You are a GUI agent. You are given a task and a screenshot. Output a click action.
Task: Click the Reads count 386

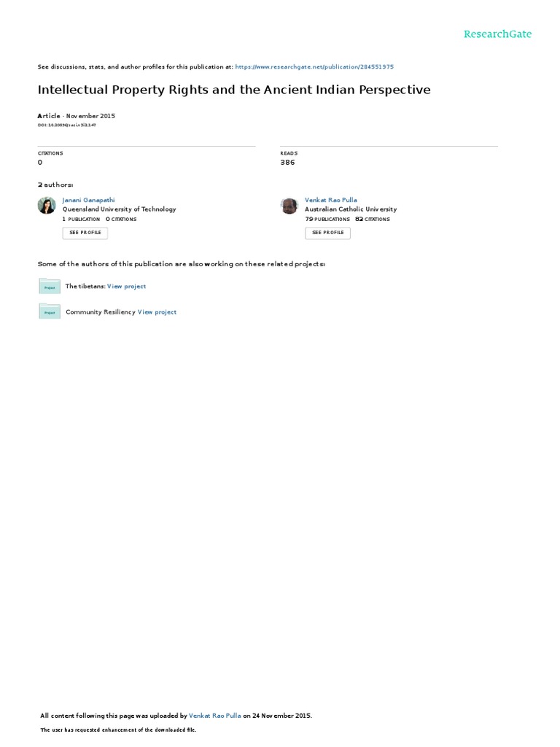pyautogui.click(x=287, y=163)
